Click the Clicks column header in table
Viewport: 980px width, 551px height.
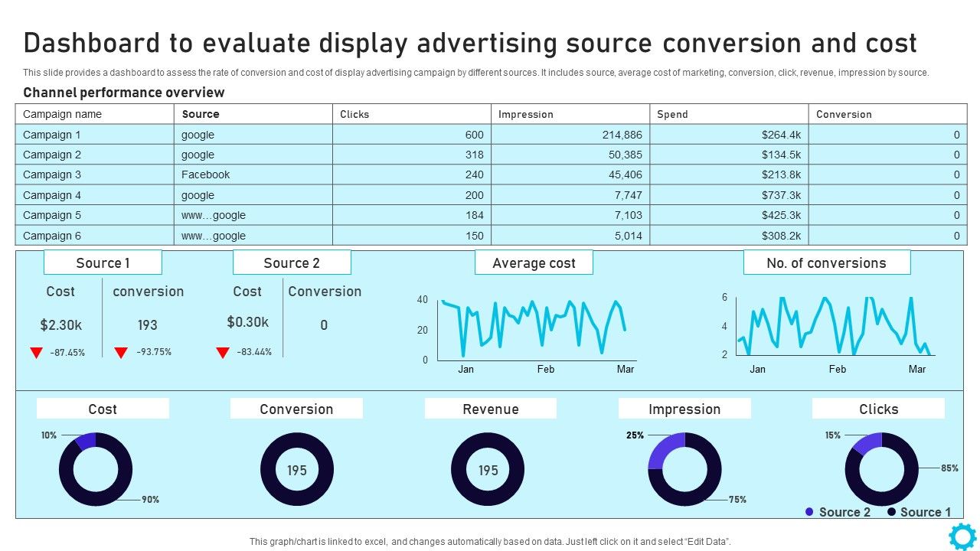[x=412, y=114]
